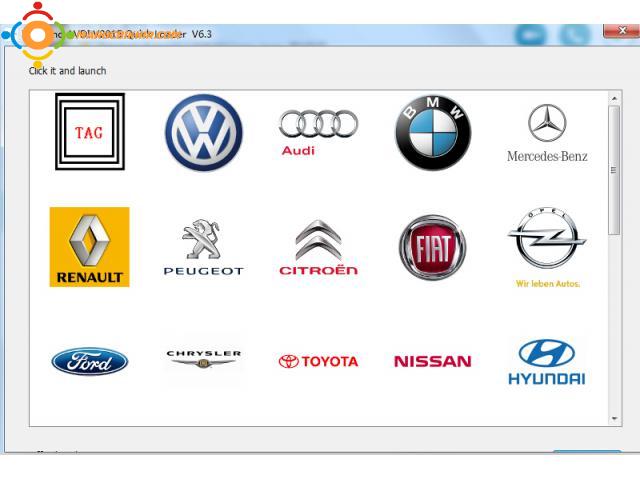Viewport: 640px width, 480px height.
Task: Open the blue Ford oval logo
Action: pyautogui.click(x=90, y=362)
